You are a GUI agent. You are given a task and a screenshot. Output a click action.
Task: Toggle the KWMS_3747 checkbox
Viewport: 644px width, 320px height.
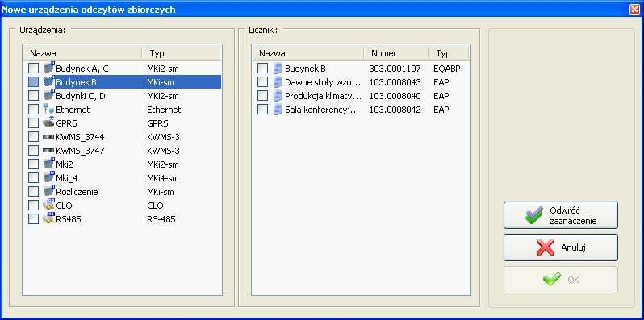(34, 151)
